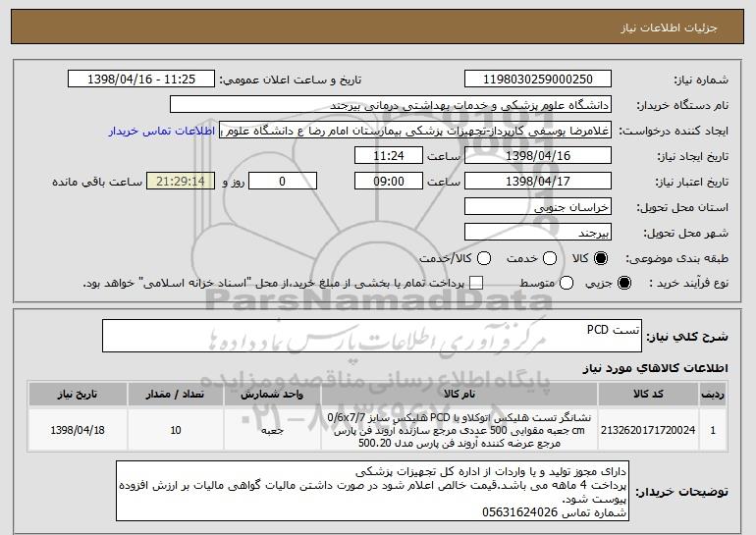Click the نوع فرآیند خرید label
Viewport: 756px width, 535px height.
click(689, 284)
